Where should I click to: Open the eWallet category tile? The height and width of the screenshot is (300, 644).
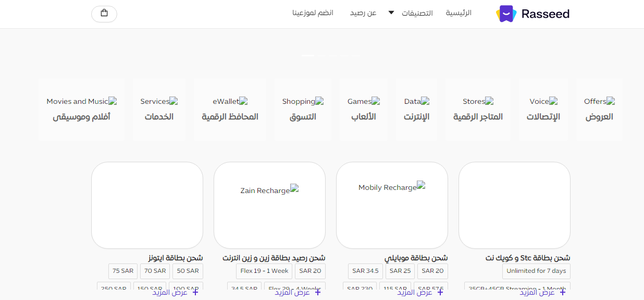(230, 110)
